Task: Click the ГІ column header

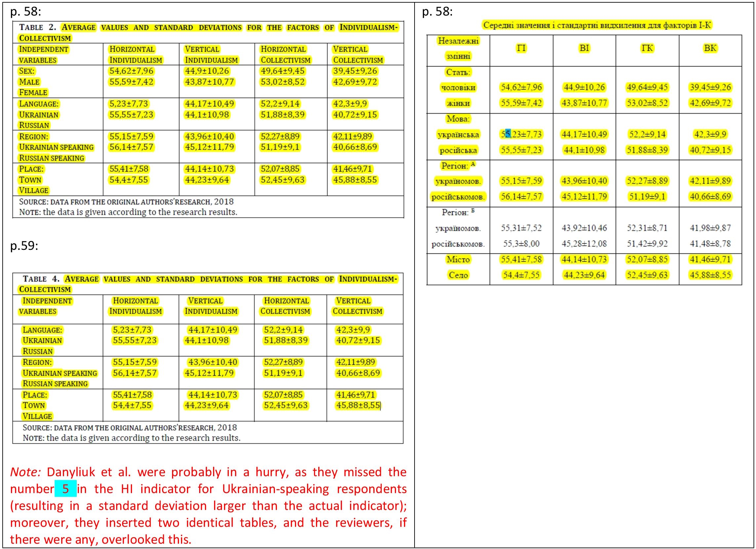Action: click(521, 48)
